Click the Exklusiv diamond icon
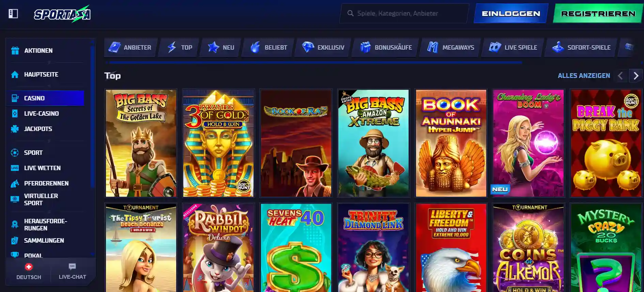This screenshot has width=644, height=292. click(x=308, y=47)
